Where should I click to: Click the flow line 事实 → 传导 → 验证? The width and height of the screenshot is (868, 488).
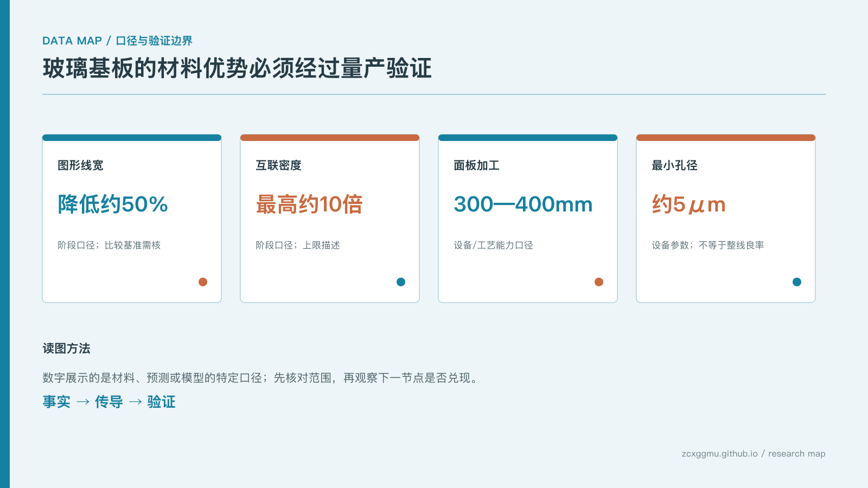click(109, 402)
